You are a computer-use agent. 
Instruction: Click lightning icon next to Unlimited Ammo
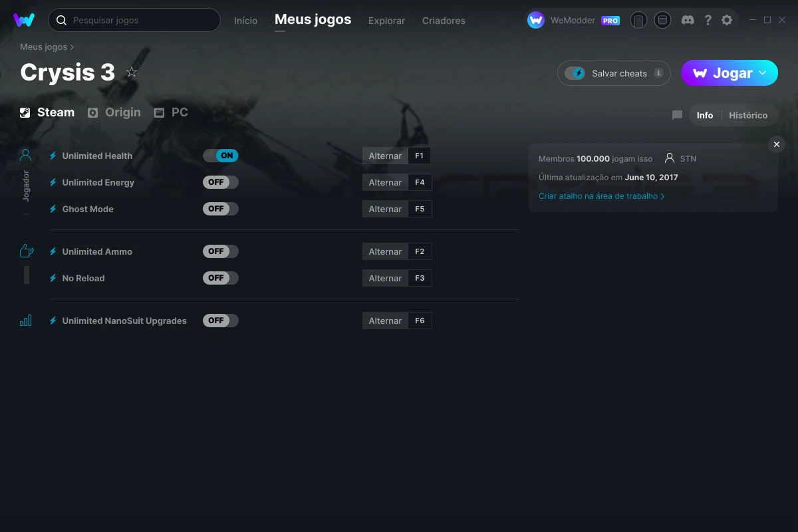pos(53,251)
